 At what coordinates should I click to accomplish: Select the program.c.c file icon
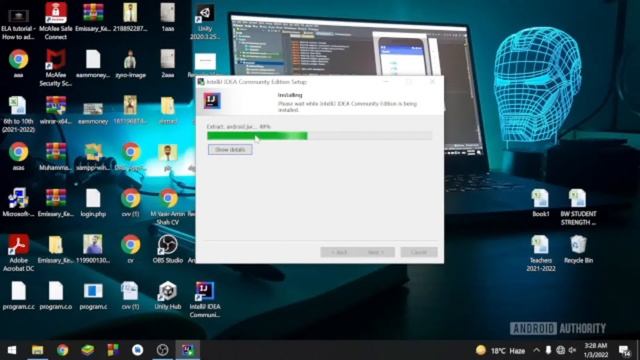[x=18, y=296]
